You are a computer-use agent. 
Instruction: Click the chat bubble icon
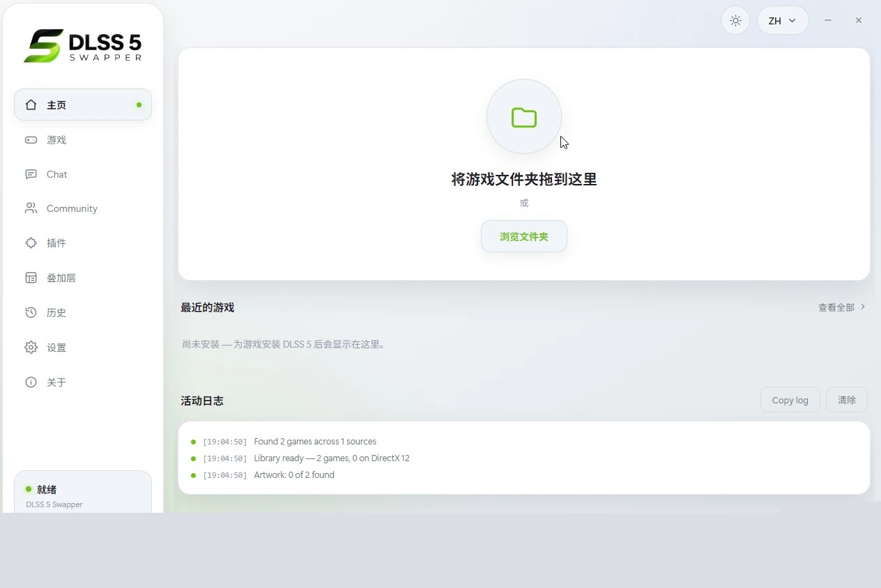[x=31, y=174]
